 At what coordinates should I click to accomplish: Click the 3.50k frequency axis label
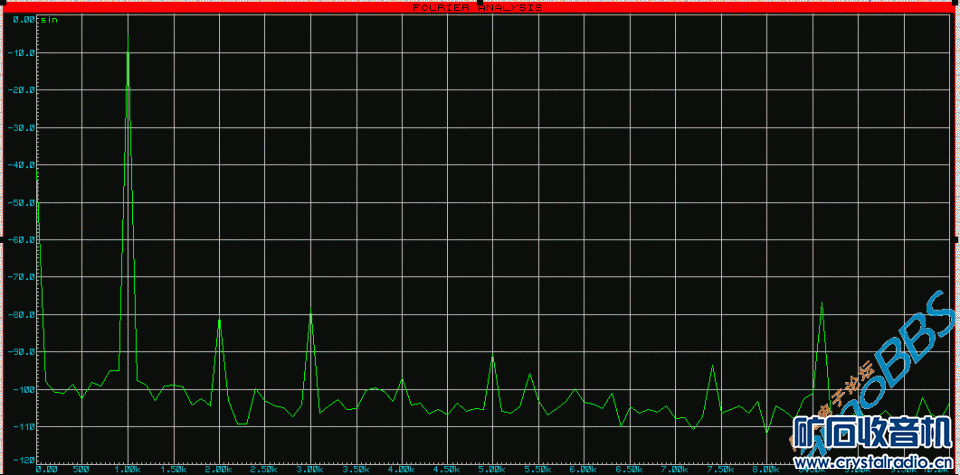pyautogui.click(x=356, y=469)
